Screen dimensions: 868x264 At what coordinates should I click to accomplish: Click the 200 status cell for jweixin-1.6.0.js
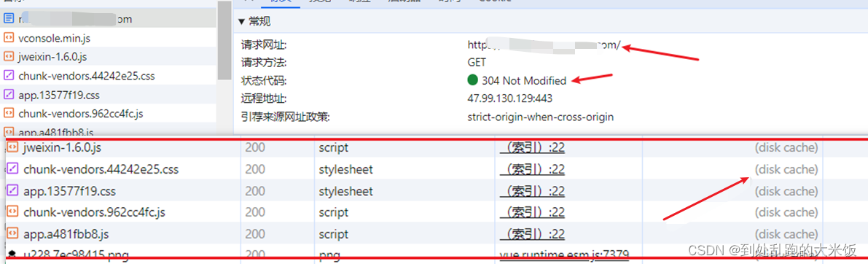255,148
